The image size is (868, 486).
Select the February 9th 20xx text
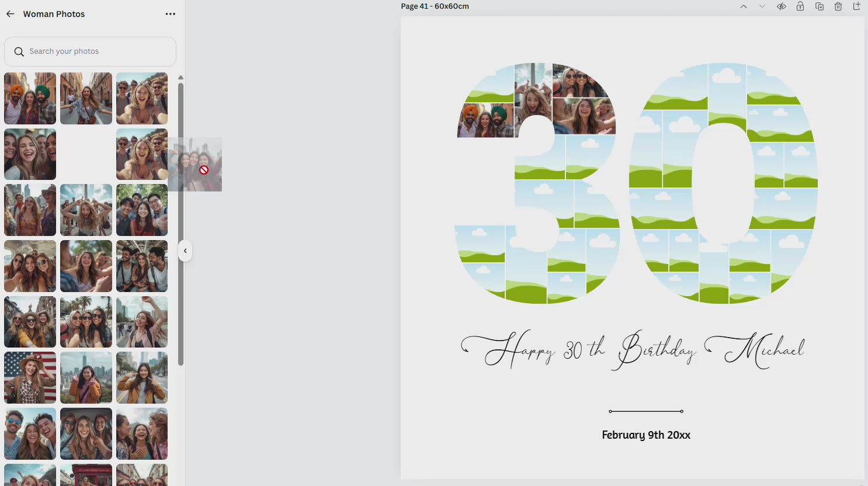pos(646,435)
